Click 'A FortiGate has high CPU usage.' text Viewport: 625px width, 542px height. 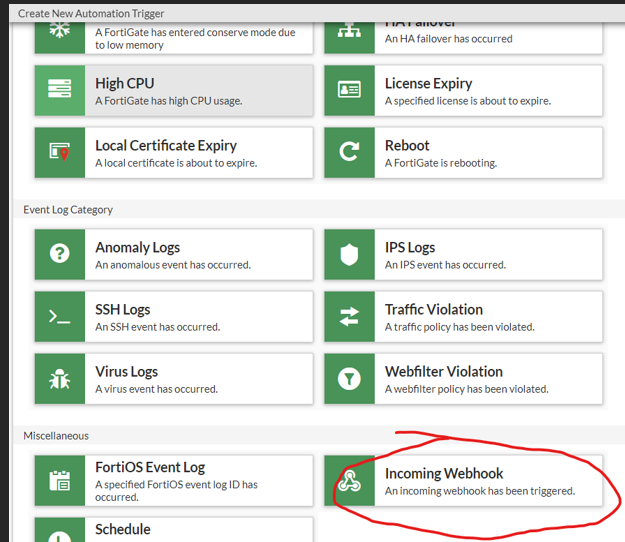coord(169,101)
